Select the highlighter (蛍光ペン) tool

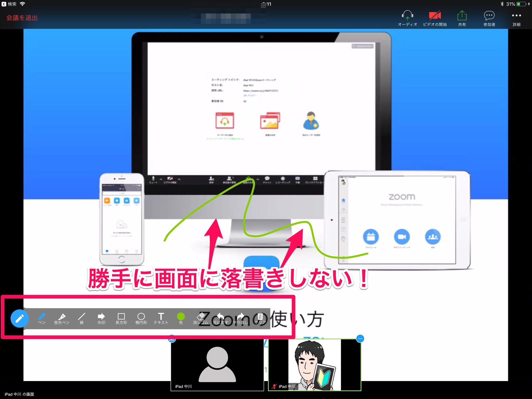coord(62,318)
